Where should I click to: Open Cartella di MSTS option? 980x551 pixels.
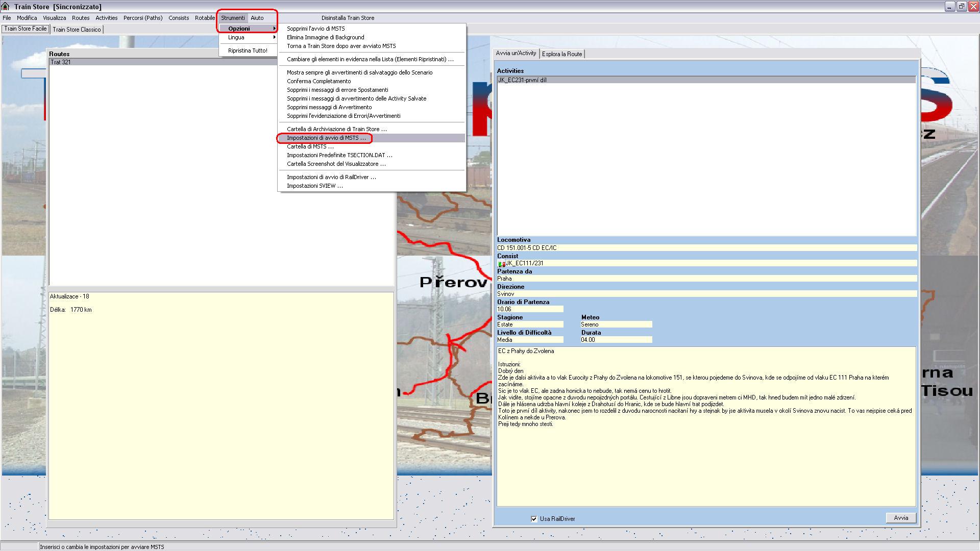pyautogui.click(x=372, y=146)
